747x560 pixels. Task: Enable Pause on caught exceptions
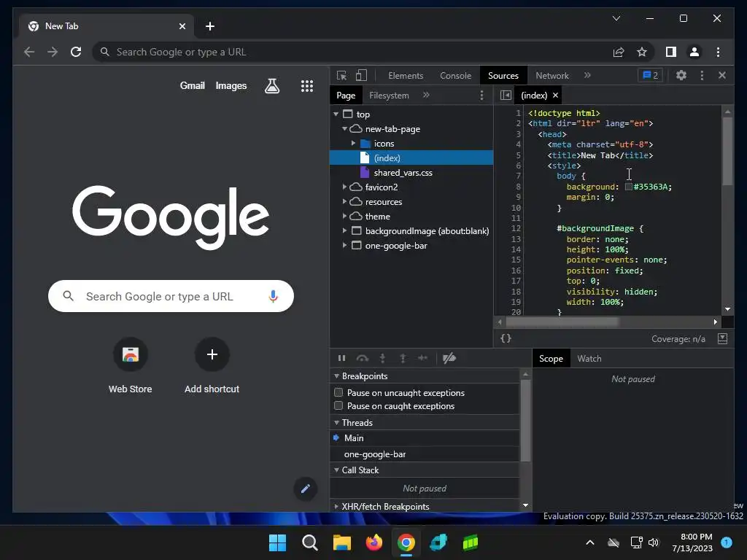click(x=338, y=405)
